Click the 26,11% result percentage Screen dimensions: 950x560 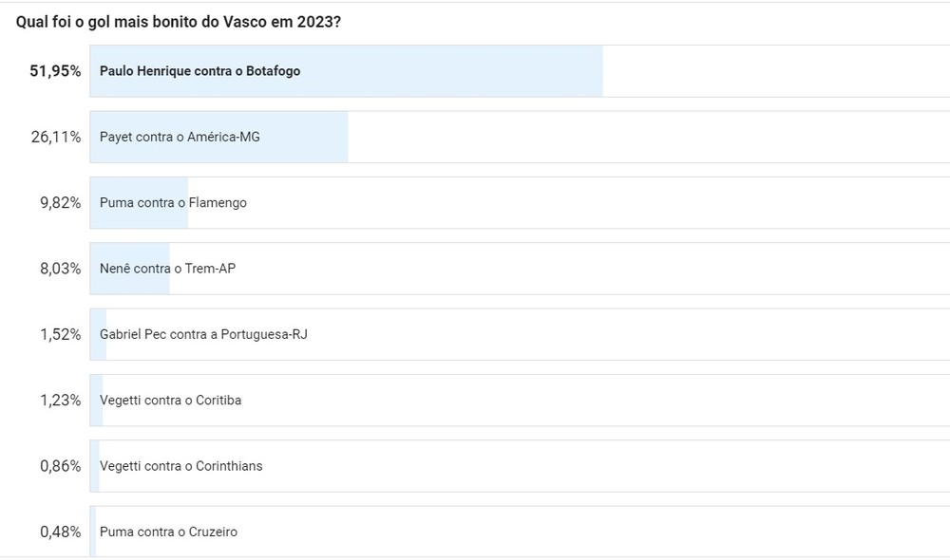pos(55,137)
